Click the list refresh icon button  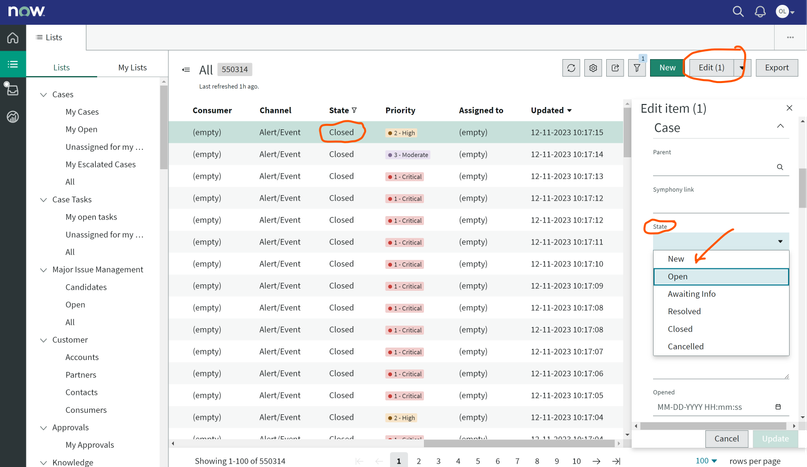[571, 68]
